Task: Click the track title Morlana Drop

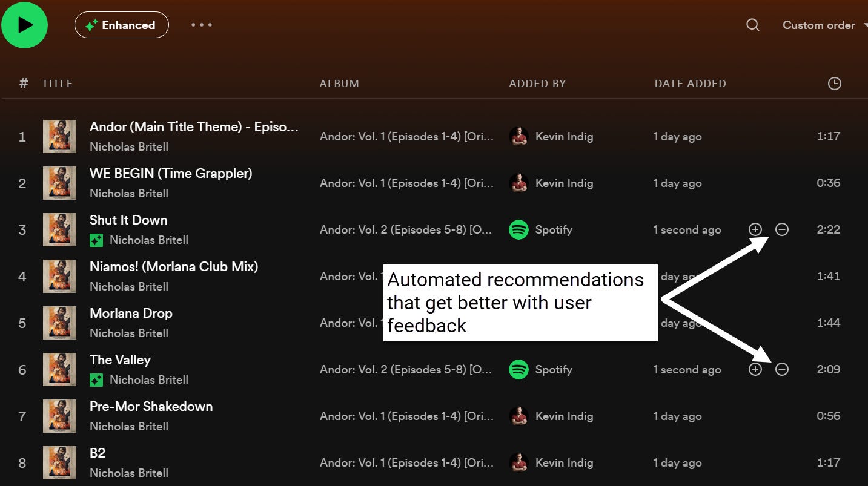Action: pyautogui.click(x=131, y=314)
